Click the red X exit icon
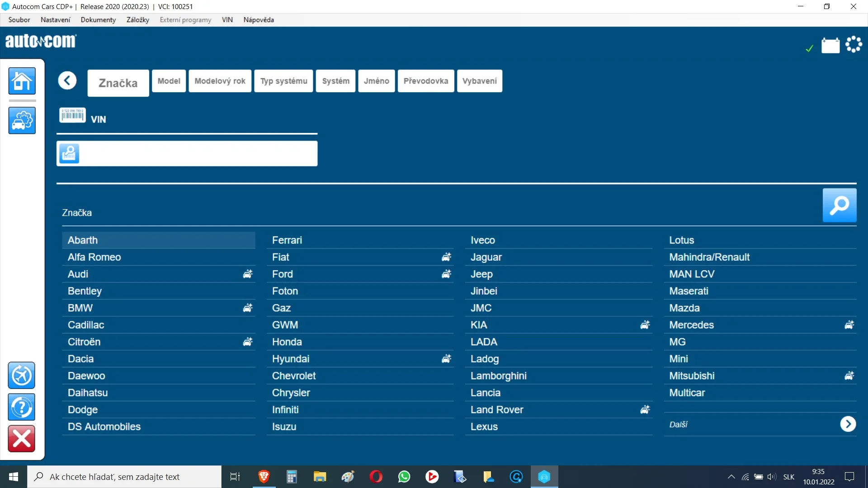 tap(21, 438)
